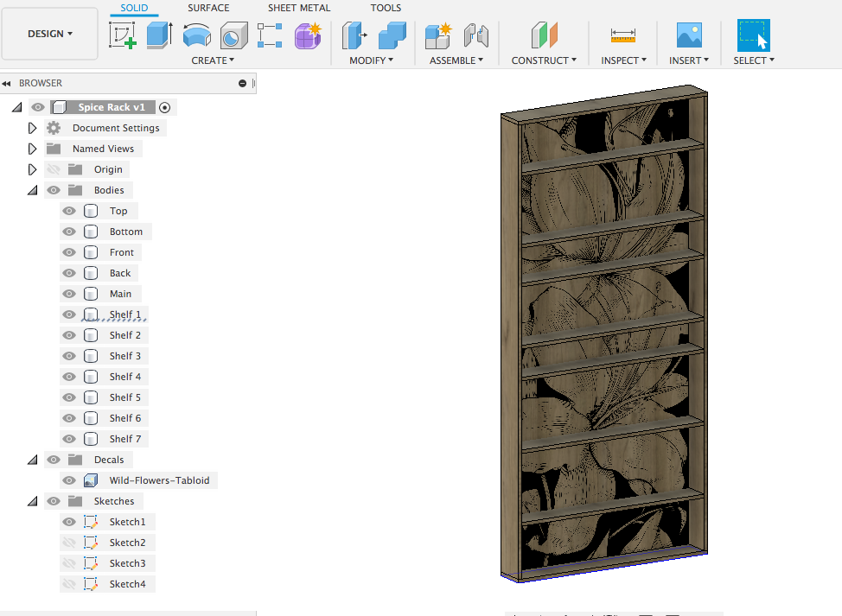This screenshot has height=616, width=842.
Task: Select the Joint tool
Action: 475,35
